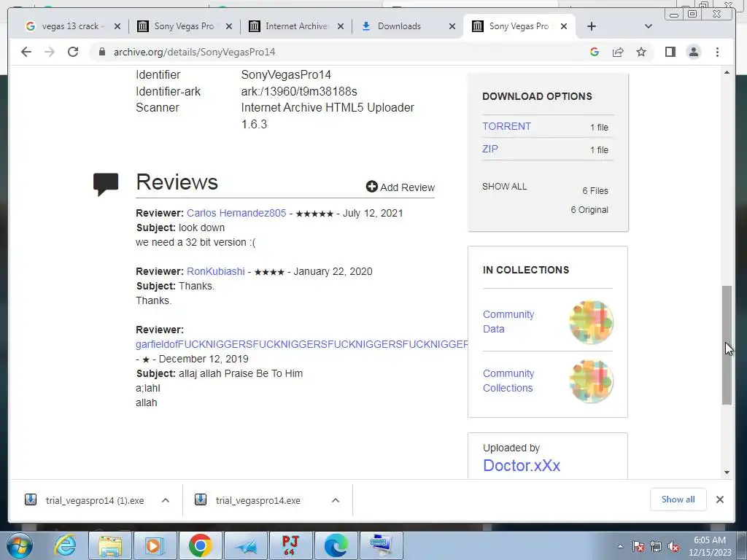Click the scrollbar down arrow
Screen dimensions: 747x560
coord(727,472)
